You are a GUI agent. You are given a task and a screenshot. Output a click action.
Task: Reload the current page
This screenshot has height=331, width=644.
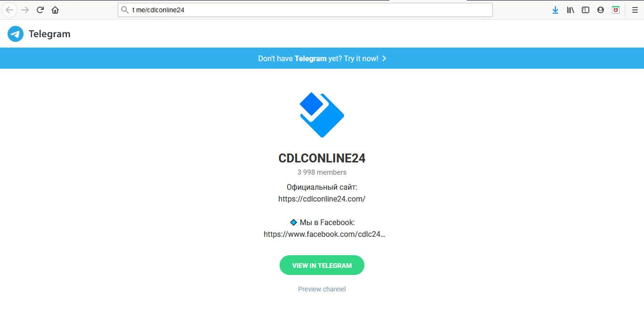click(40, 10)
